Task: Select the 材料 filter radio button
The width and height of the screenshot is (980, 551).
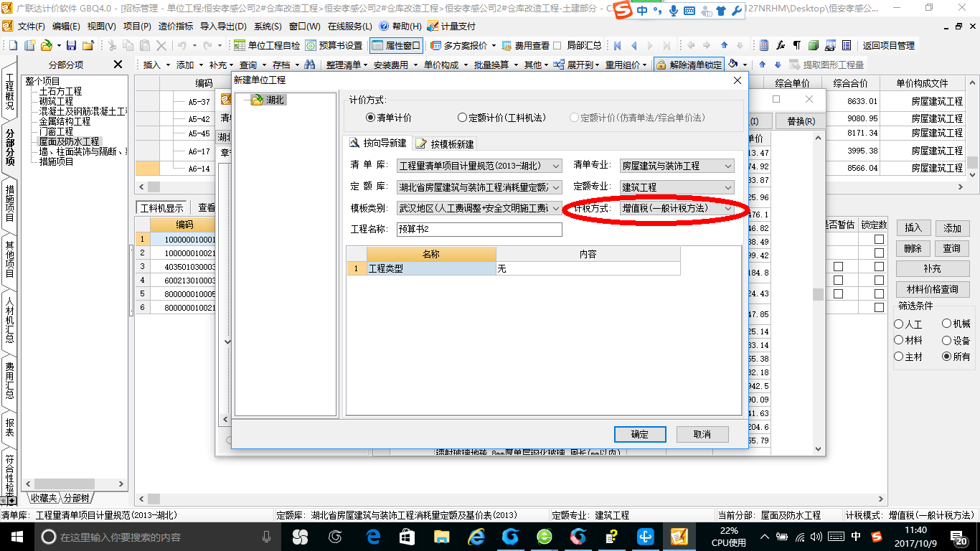Action: 899,341
